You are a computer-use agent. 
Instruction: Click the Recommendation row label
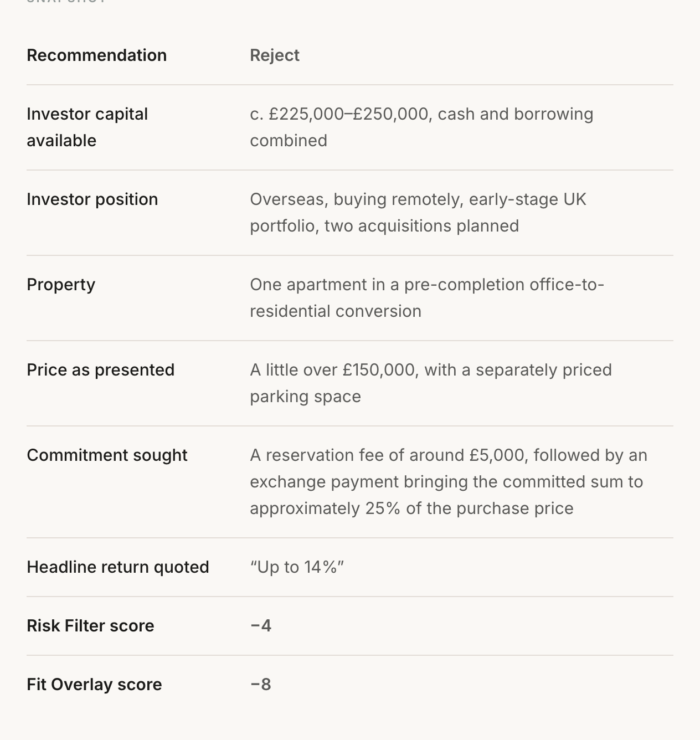(96, 55)
